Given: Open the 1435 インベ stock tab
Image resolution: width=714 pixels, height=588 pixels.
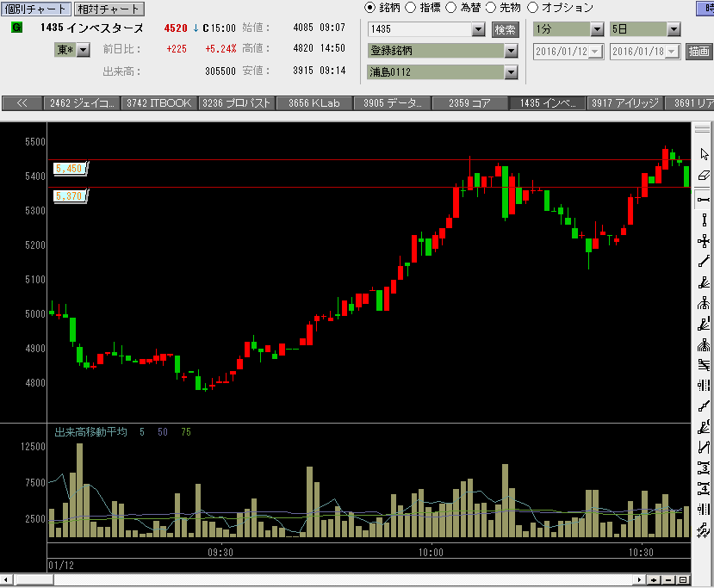Looking at the screenshot, I should (x=548, y=103).
